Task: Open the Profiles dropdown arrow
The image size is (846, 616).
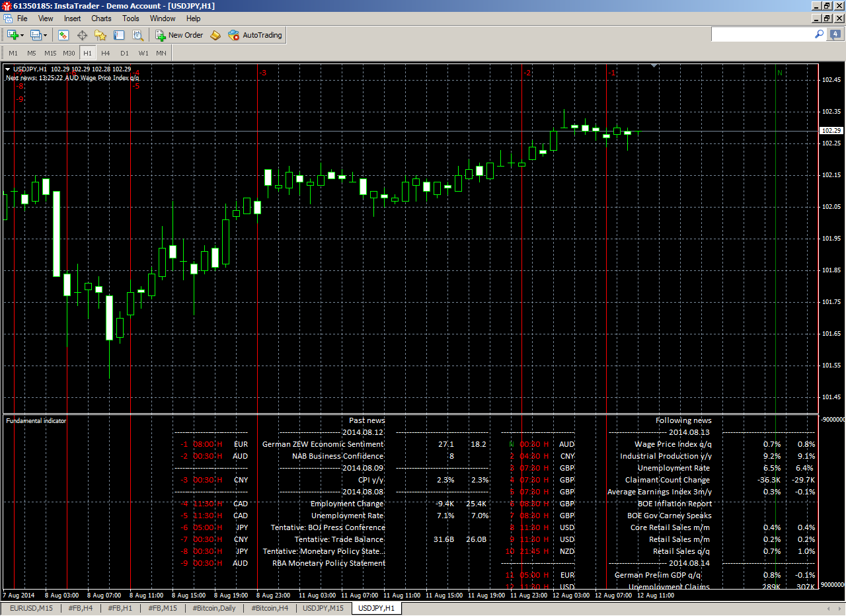Action: point(46,35)
